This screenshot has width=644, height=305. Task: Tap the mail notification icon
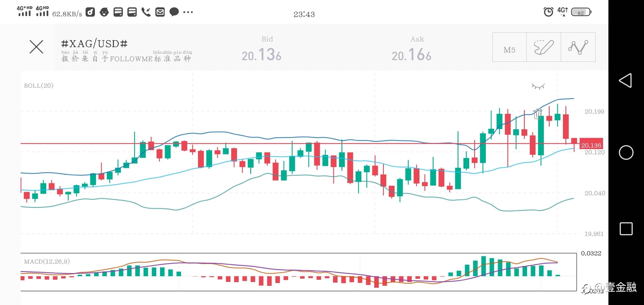pyautogui.click(x=160, y=12)
